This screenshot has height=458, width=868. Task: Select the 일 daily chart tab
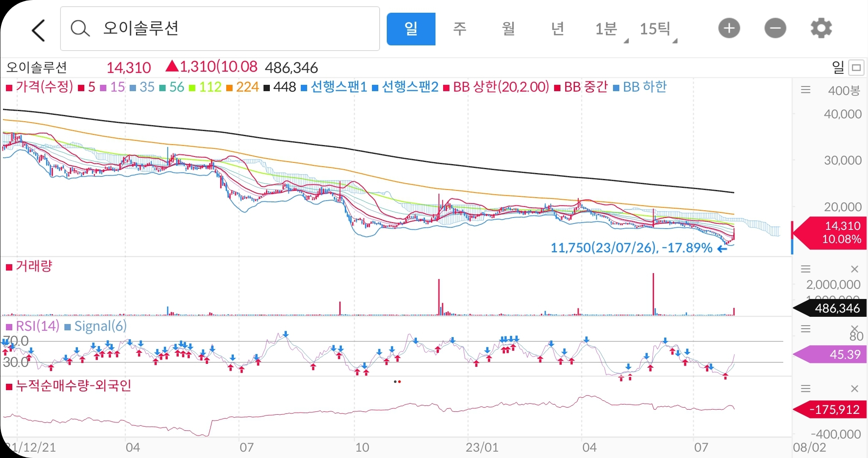click(x=411, y=29)
